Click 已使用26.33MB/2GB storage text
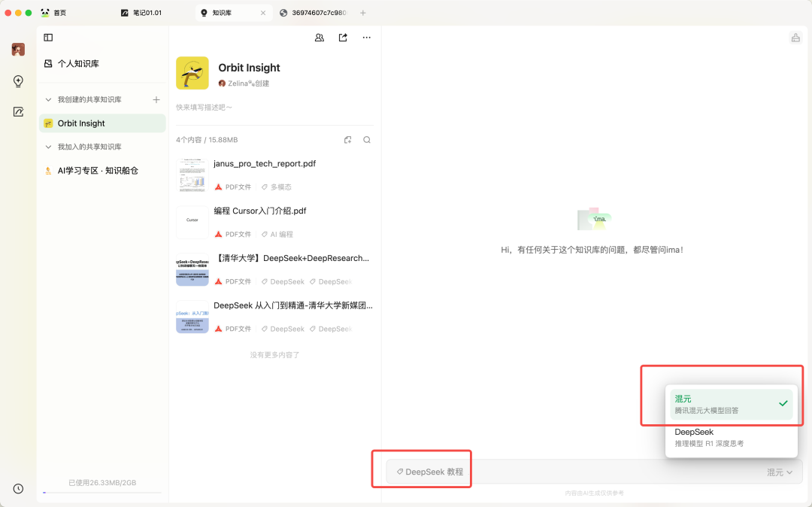Image resolution: width=812 pixels, height=507 pixels. click(102, 483)
